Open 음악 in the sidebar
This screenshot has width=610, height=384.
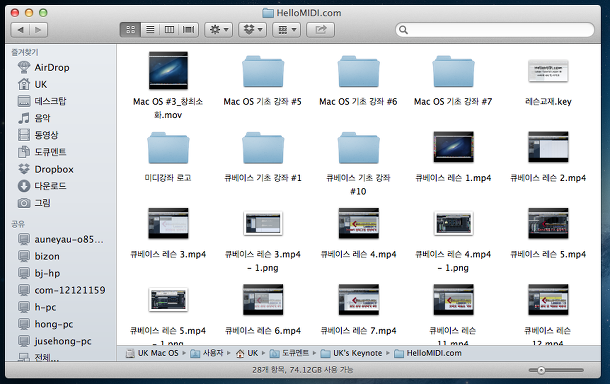[x=34, y=118]
